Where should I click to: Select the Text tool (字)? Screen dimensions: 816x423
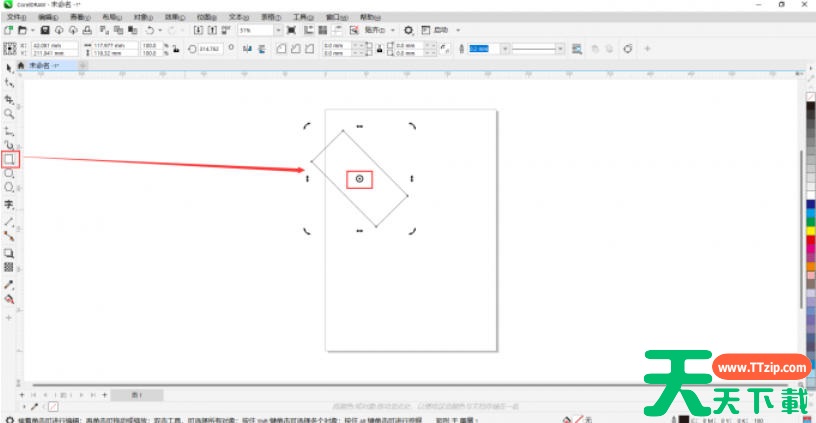point(9,204)
